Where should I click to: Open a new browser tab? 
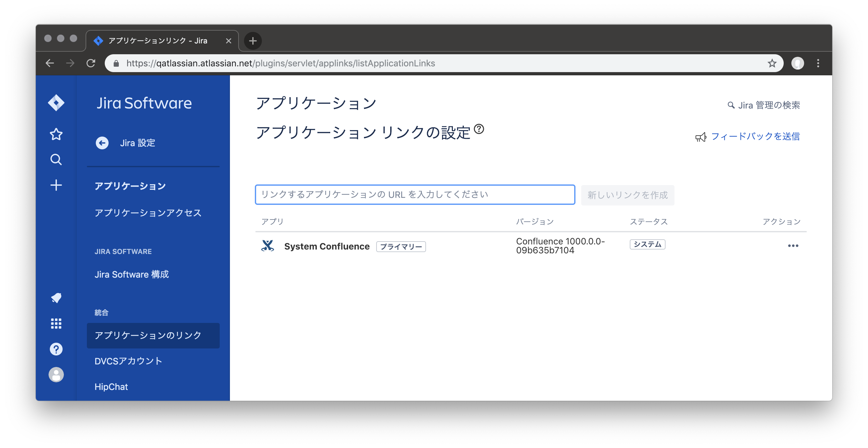(253, 41)
